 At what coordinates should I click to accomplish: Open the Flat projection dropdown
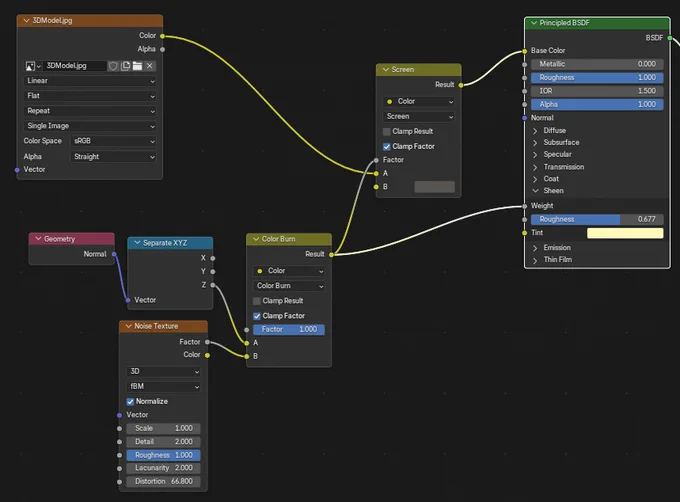tap(90, 96)
